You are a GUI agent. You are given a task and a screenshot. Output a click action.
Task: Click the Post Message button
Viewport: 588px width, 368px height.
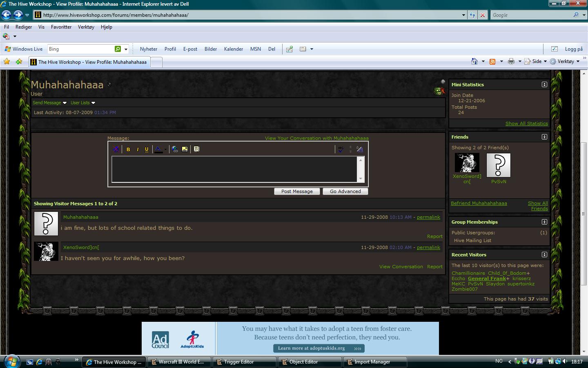click(x=297, y=191)
